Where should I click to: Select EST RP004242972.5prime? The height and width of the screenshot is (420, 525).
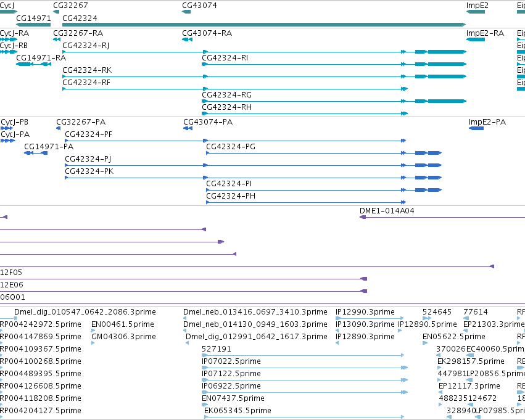point(41,324)
